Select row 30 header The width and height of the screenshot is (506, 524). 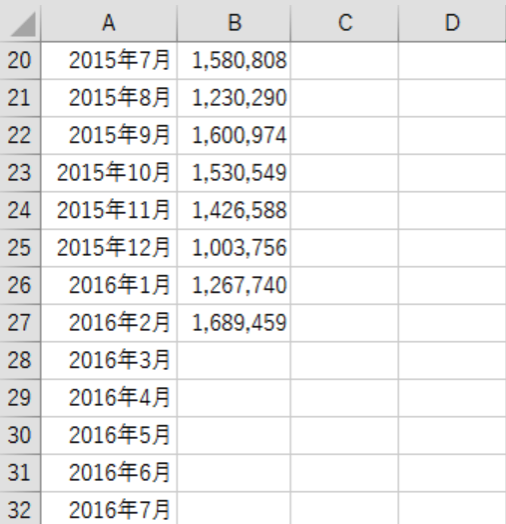pos(20,435)
